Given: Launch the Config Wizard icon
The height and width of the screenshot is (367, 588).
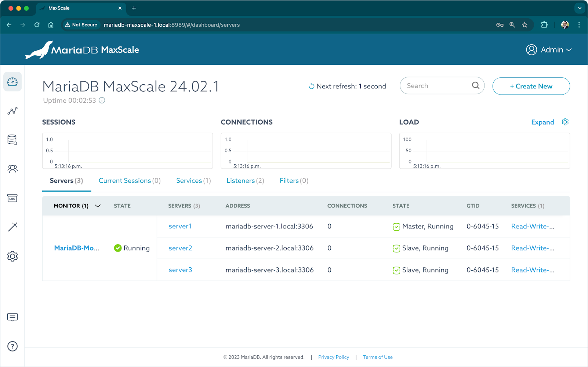Looking at the screenshot, I should (x=12, y=227).
